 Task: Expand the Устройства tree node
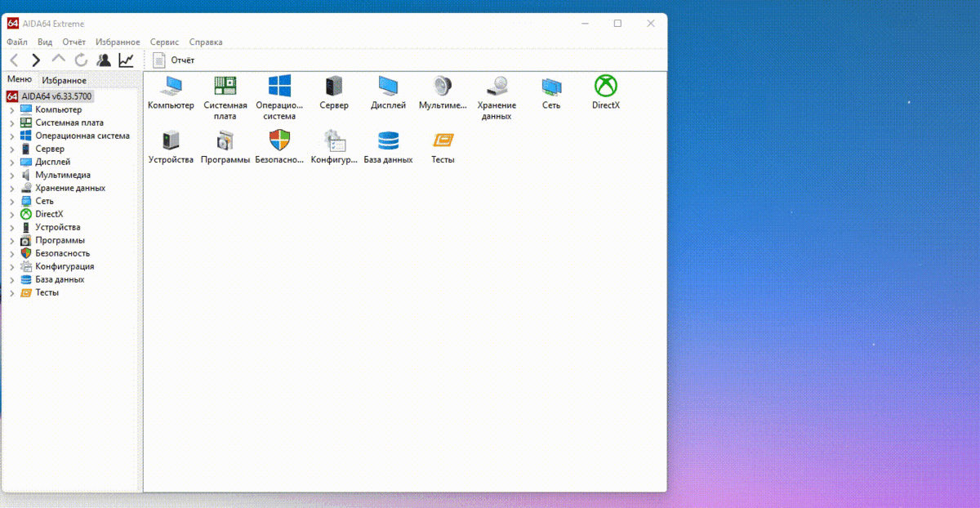pyautogui.click(x=12, y=228)
